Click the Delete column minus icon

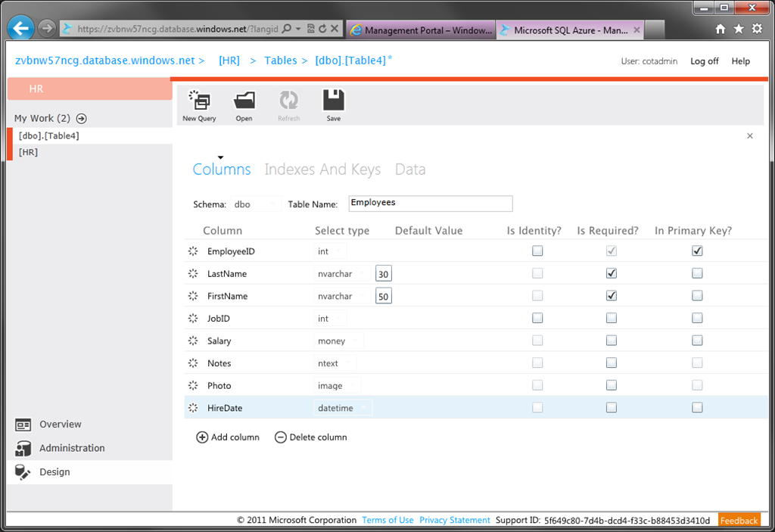[x=280, y=437]
